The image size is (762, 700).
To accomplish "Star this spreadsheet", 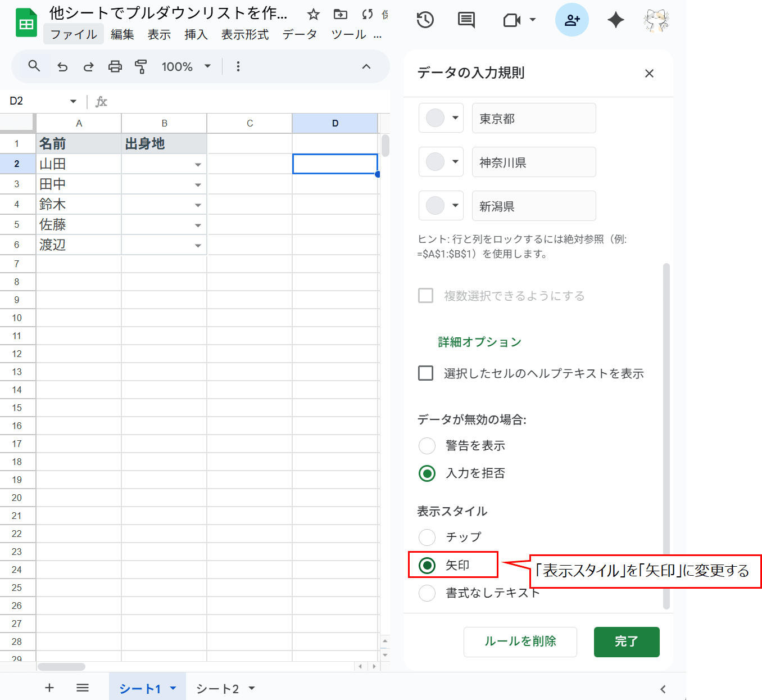I will coord(313,15).
